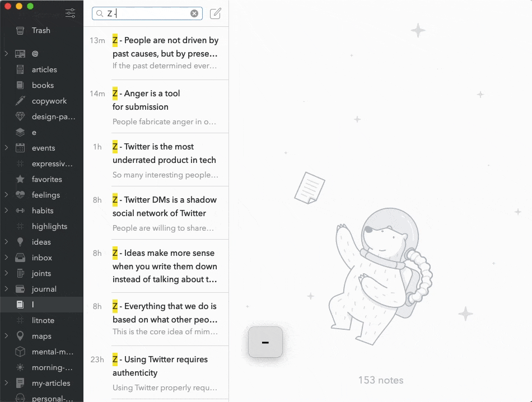This screenshot has width=532, height=402.
Task: Select the highlights tag in sidebar
Action: pos(49,226)
